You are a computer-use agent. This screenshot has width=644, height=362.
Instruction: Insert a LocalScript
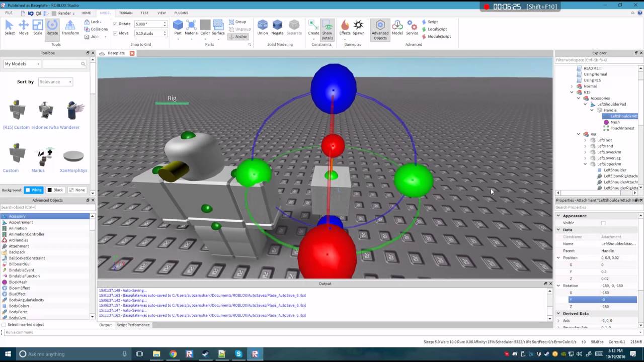[434, 29]
